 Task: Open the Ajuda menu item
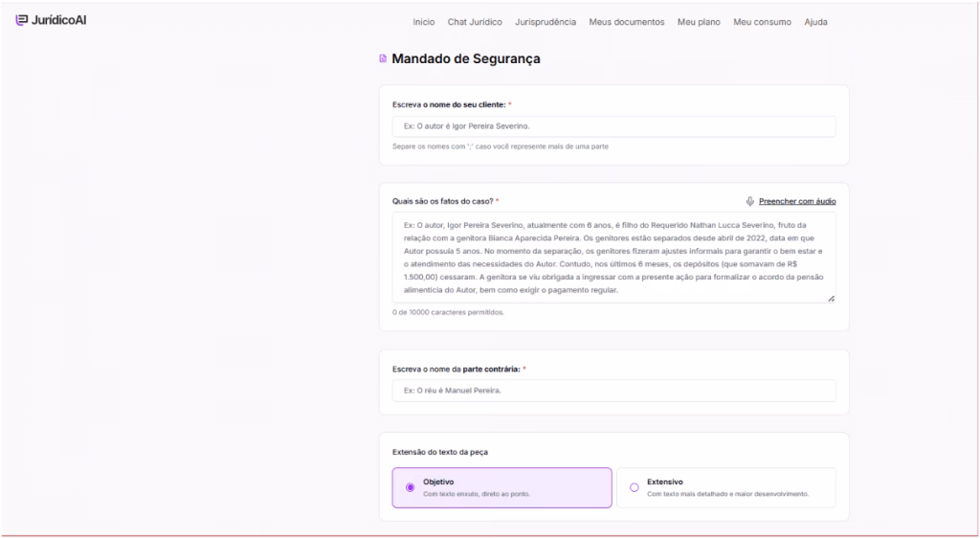click(815, 22)
